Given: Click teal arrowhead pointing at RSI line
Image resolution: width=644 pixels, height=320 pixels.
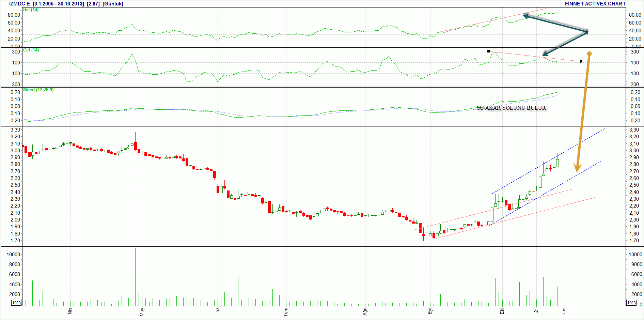Looking at the screenshot, I should click(x=525, y=16).
